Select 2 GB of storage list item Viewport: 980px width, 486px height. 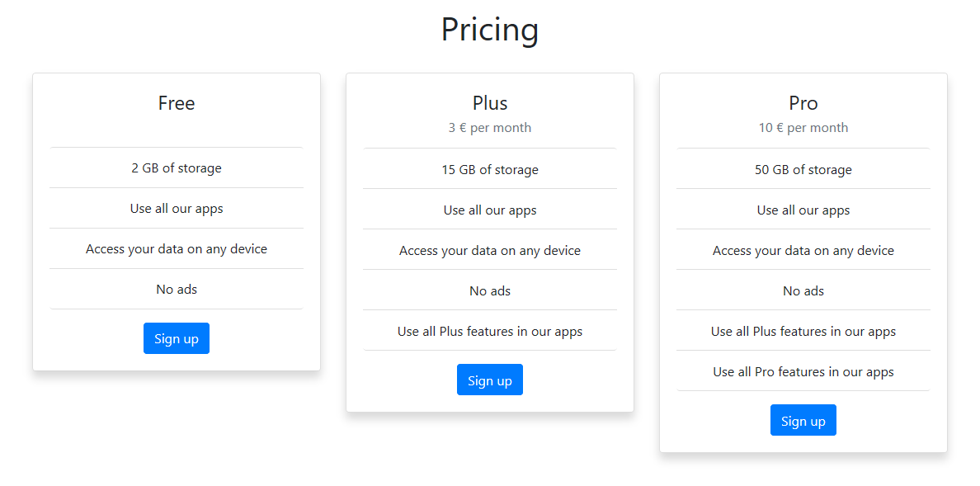coord(176,168)
